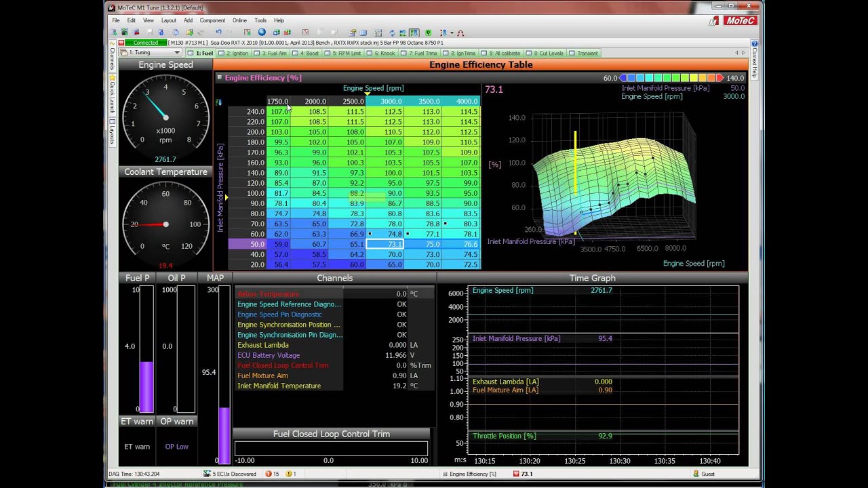This screenshot has height=488, width=868.
Task: Click the warnings icon showing 1
Action: pyautogui.click(x=289, y=474)
